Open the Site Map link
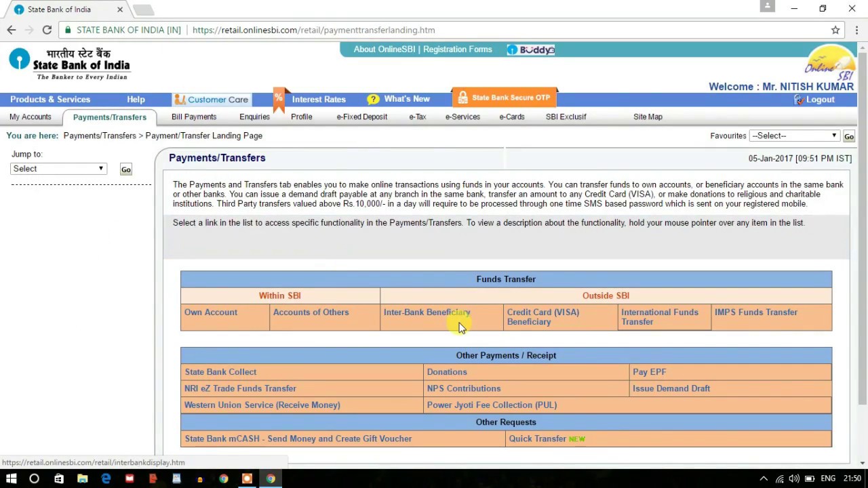 pos(648,117)
